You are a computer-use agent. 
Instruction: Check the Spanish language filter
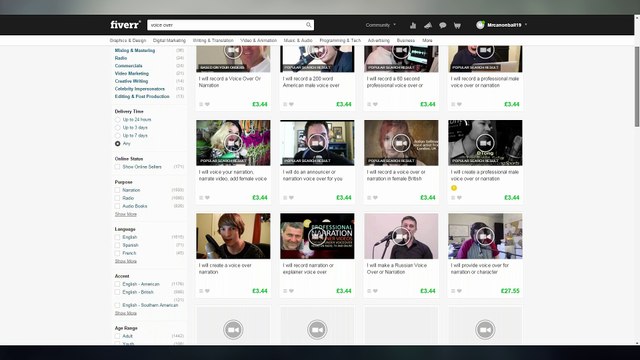(118, 245)
